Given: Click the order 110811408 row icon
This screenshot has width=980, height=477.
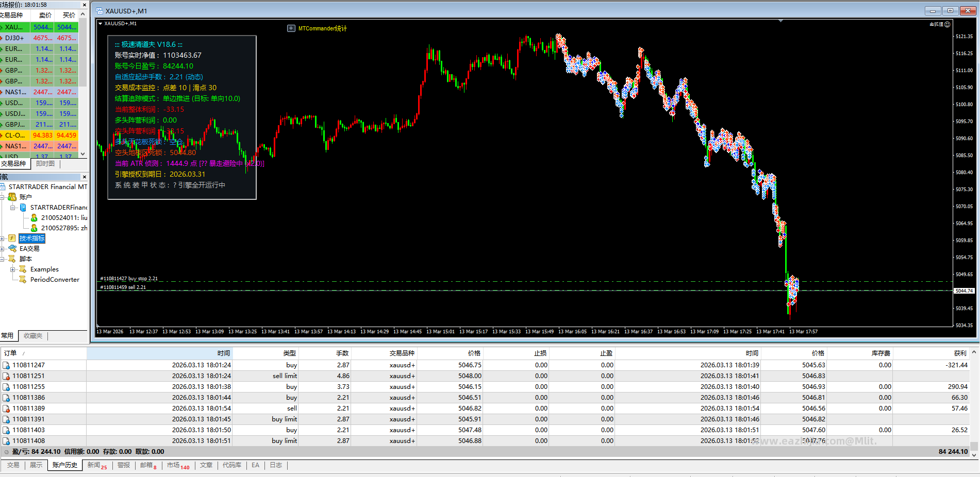Looking at the screenshot, I should tap(6, 441).
